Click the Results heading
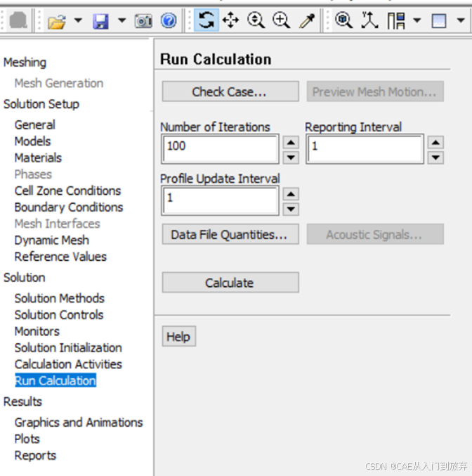 coord(22,401)
